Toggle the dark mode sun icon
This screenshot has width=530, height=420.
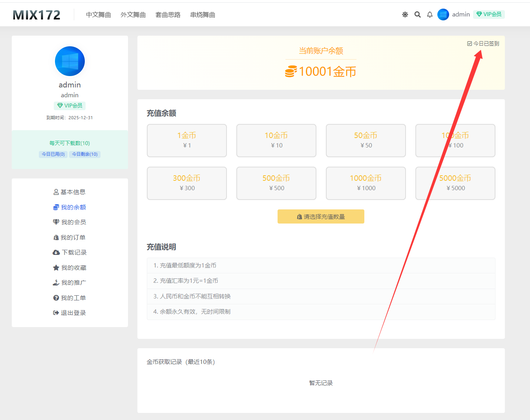[x=405, y=15]
